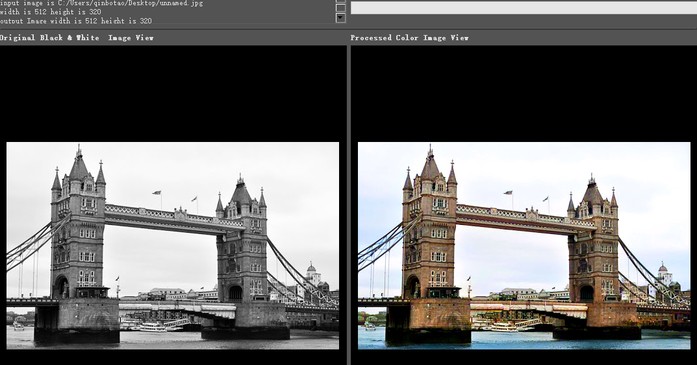Click the output image width log line
Image resolution: width=697 pixels, height=365 pixels.
76,21
